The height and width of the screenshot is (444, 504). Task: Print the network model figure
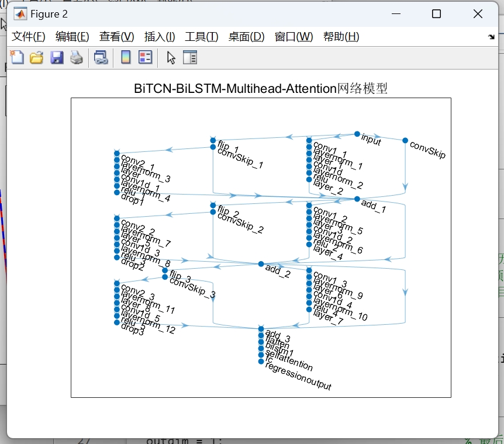click(x=77, y=57)
